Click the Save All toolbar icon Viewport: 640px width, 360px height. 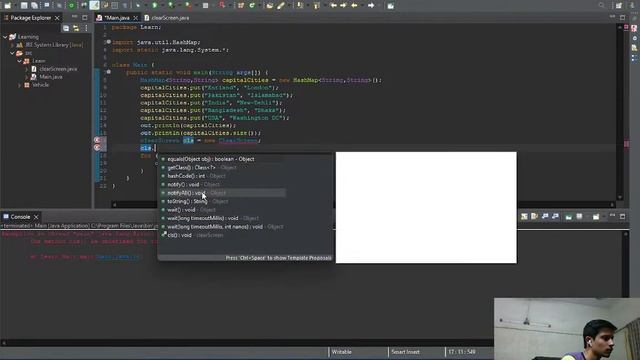click(x=34, y=5)
